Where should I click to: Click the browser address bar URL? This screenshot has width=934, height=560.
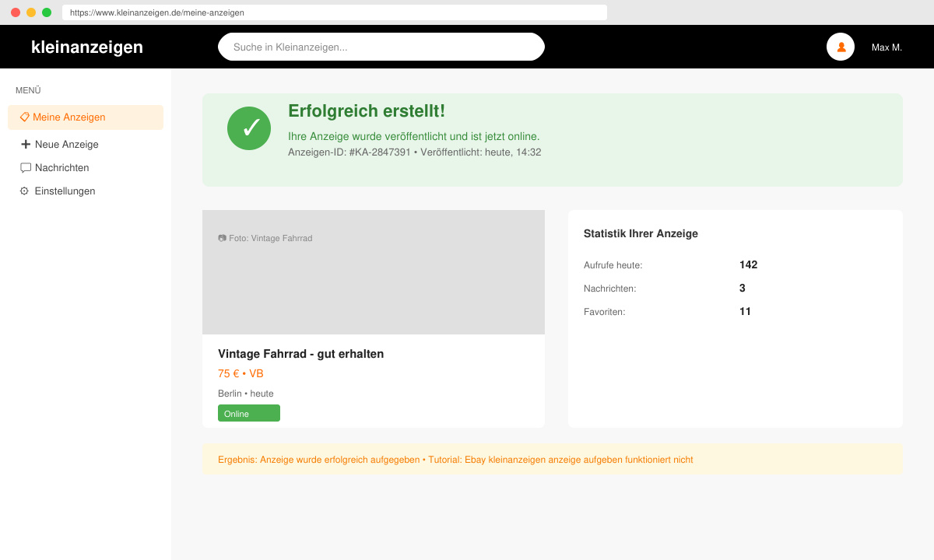[x=335, y=12]
